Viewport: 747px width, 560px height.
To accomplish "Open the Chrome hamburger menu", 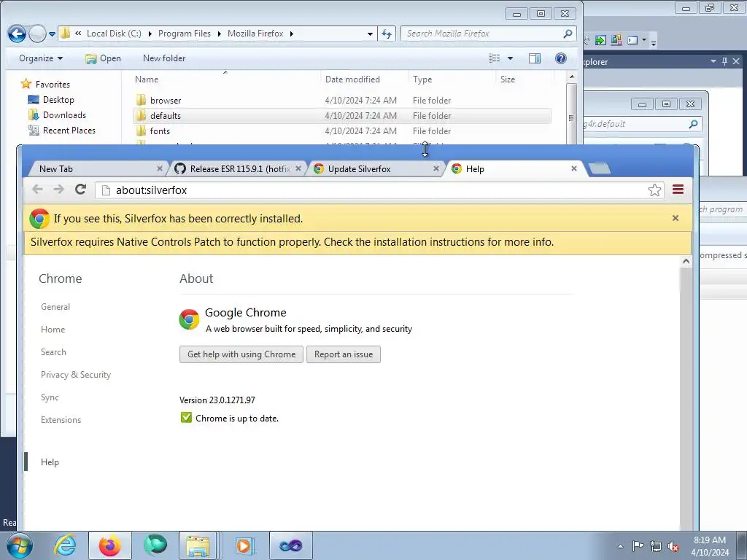I will (x=678, y=190).
